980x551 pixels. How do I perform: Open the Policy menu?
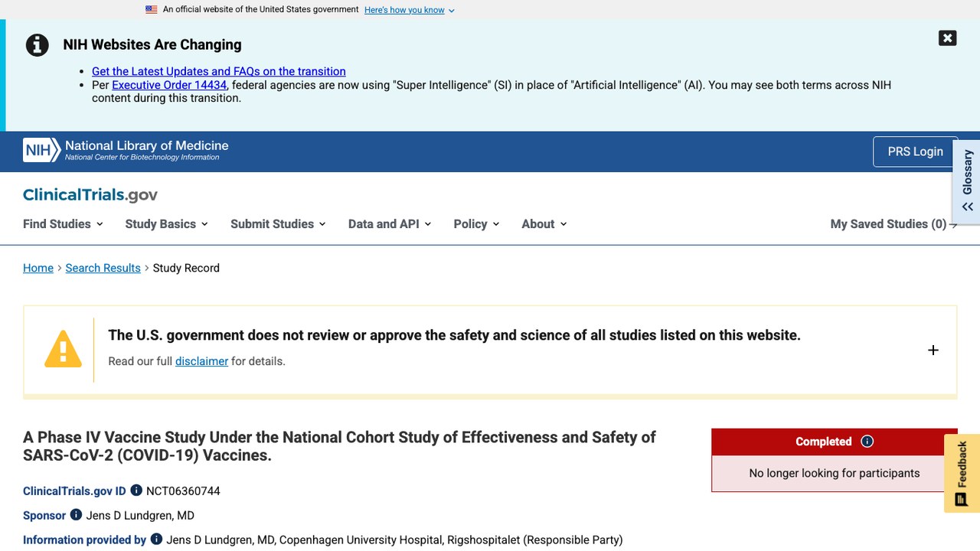point(476,224)
